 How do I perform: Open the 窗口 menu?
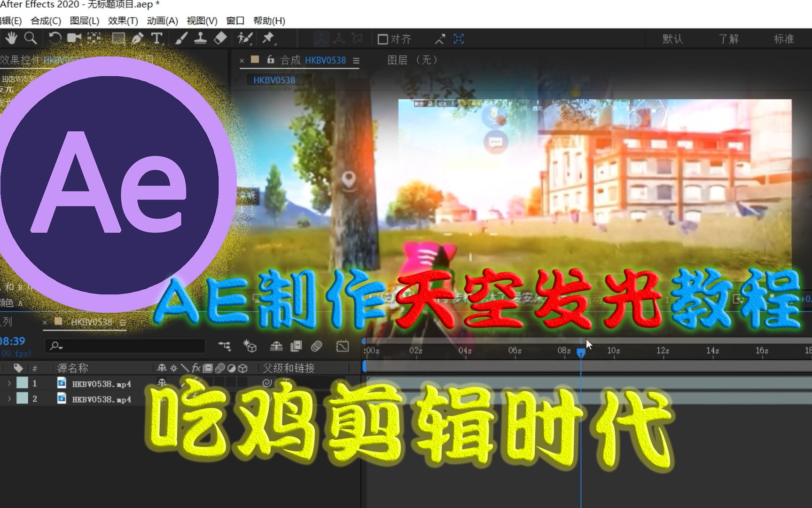tap(235, 21)
